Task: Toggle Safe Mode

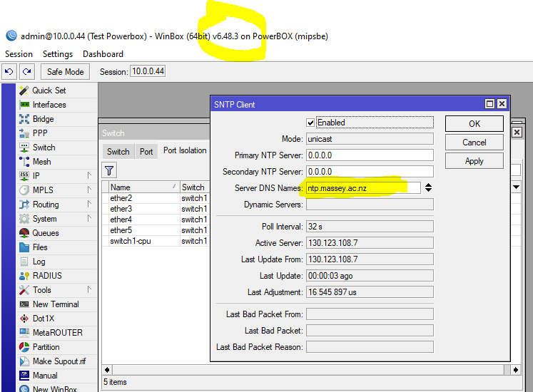Action: click(x=65, y=72)
